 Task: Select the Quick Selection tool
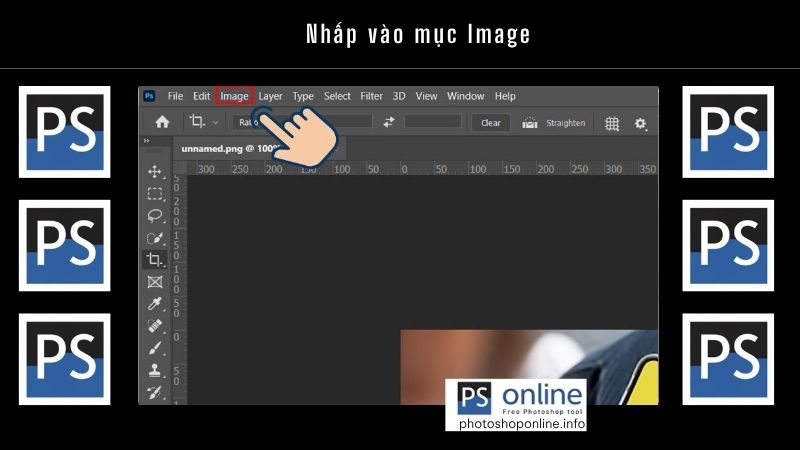[x=155, y=238]
